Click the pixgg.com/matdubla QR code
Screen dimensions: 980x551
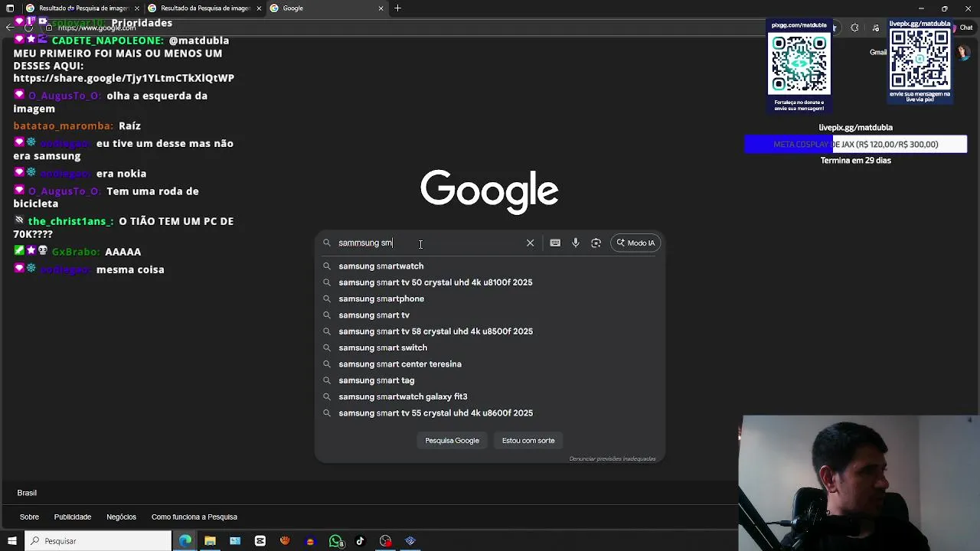click(x=799, y=65)
